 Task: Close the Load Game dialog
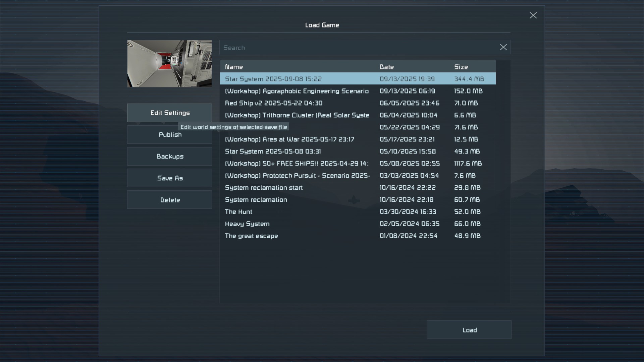533,15
